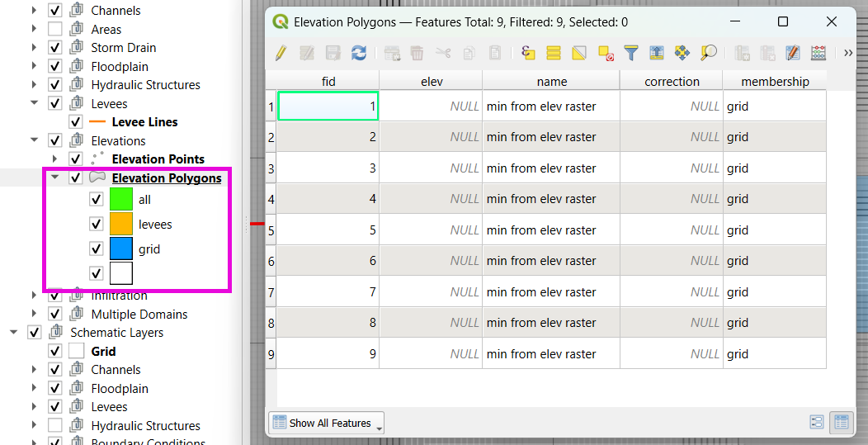Viewport: 868px width, 445px height.
Task: Open select features by expression
Action: click(528, 53)
